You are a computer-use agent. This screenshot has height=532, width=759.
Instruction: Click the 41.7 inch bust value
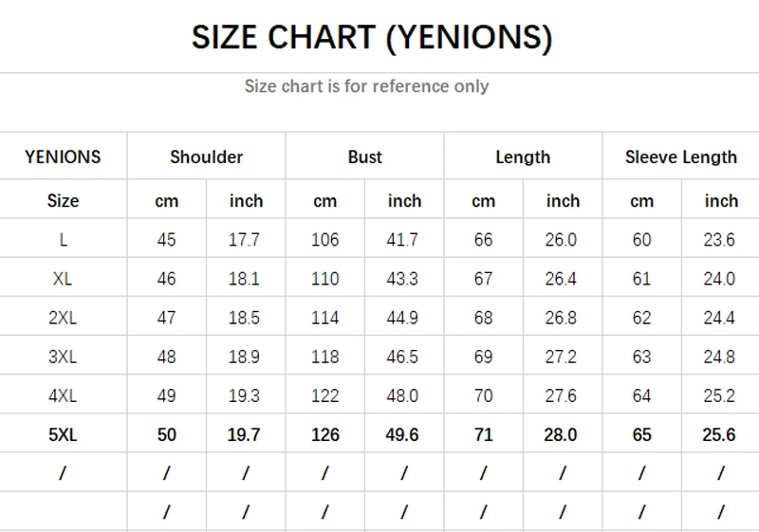click(x=403, y=240)
